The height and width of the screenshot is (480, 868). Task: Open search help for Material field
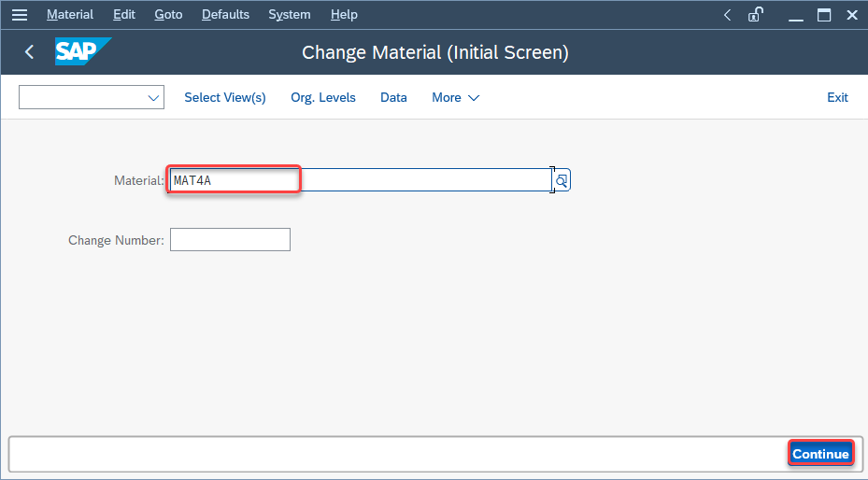pyautogui.click(x=562, y=180)
